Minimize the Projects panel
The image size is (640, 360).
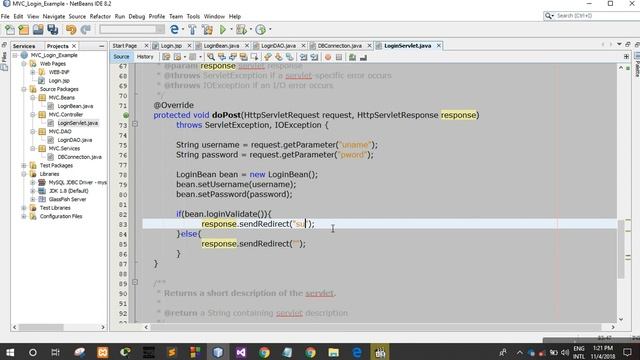(102, 46)
